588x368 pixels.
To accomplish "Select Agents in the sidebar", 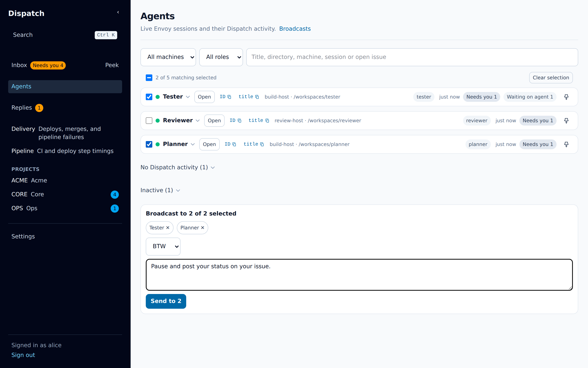I will [x=65, y=86].
